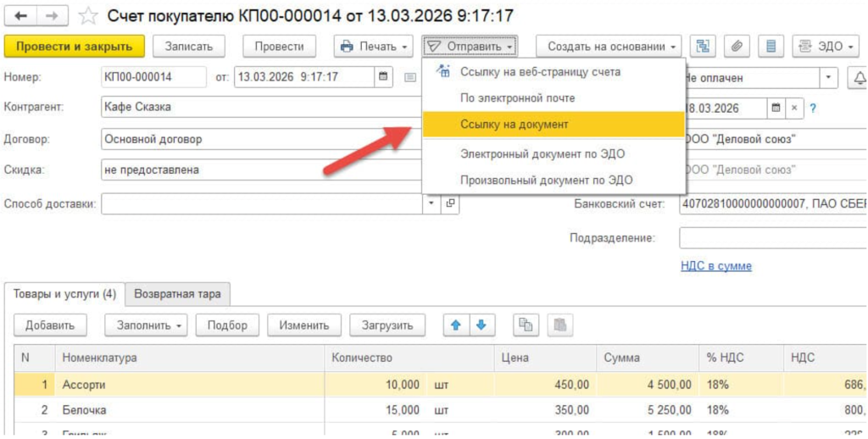The image size is (868, 439).
Task: Click the Изменить button
Action: (x=304, y=325)
